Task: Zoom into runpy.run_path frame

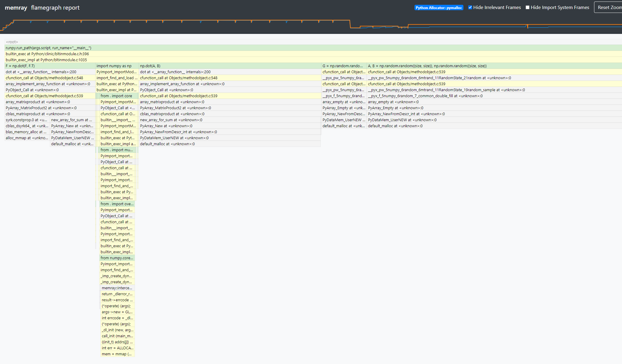Action: tap(48, 48)
